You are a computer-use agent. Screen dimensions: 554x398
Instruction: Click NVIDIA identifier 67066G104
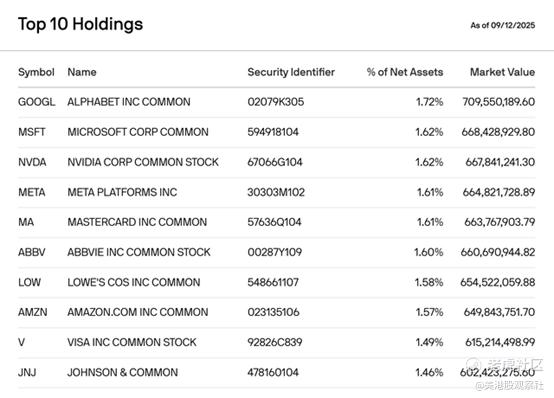coord(275,162)
